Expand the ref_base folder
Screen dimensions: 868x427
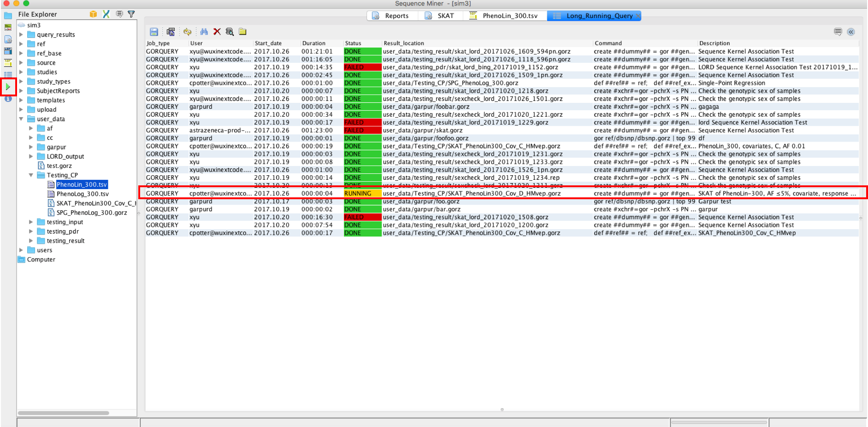(21, 53)
